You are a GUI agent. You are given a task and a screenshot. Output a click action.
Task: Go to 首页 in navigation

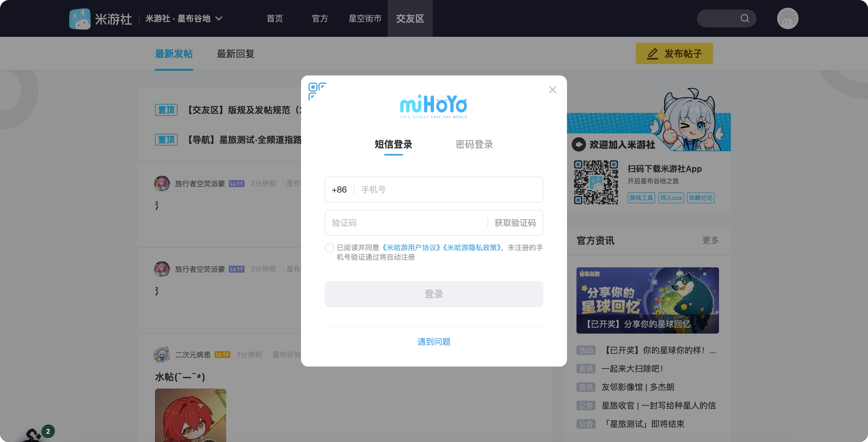[275, 18]
